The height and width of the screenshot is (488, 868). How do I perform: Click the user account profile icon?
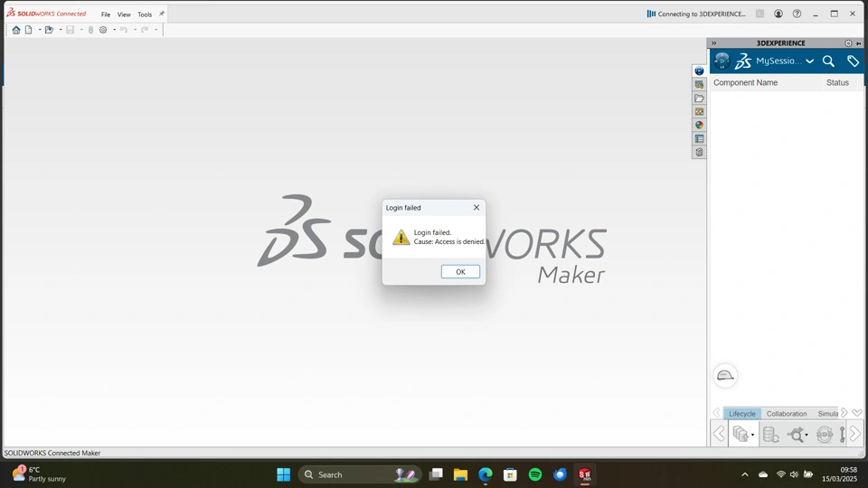coord(778,14)
